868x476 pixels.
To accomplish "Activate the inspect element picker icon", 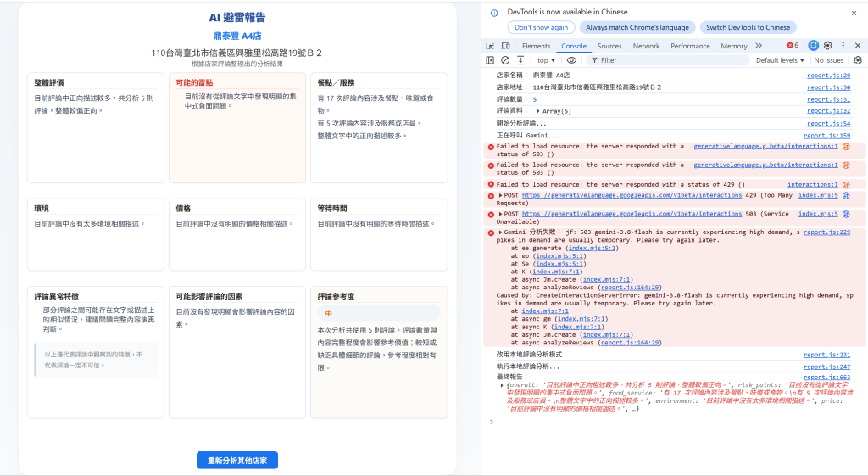I will tap(490, 46).
